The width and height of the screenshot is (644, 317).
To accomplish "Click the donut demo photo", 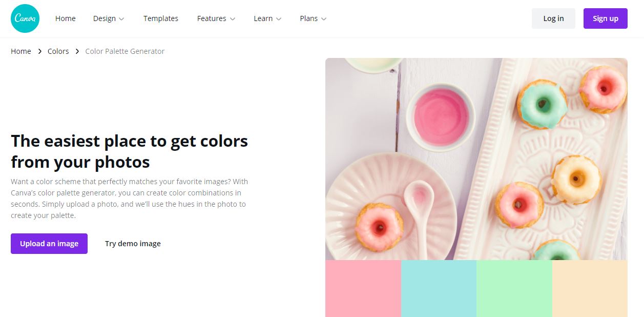I will pyautogui.click(x=476, y=159).
